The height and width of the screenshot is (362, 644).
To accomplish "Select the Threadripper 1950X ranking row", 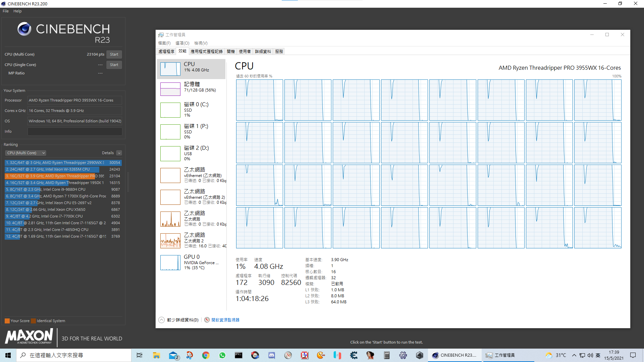I will tap(63, 183).
